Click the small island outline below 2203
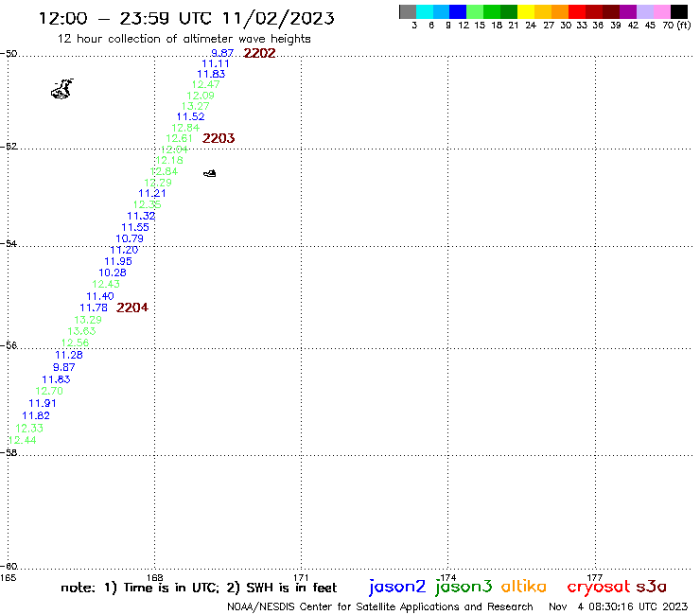 point(210,173)
